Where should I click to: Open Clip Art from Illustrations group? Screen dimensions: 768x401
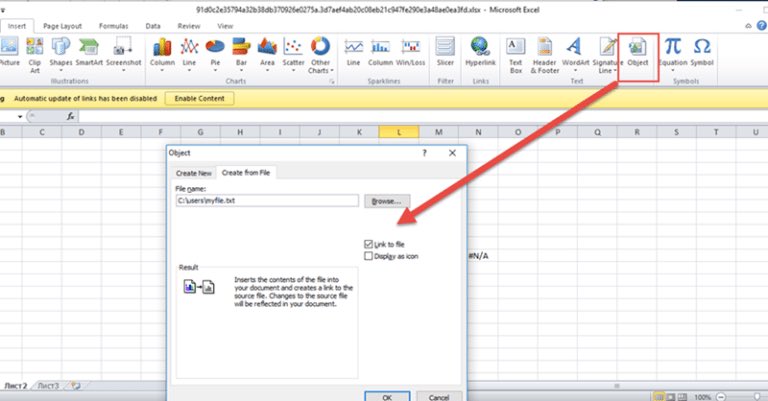34,55
